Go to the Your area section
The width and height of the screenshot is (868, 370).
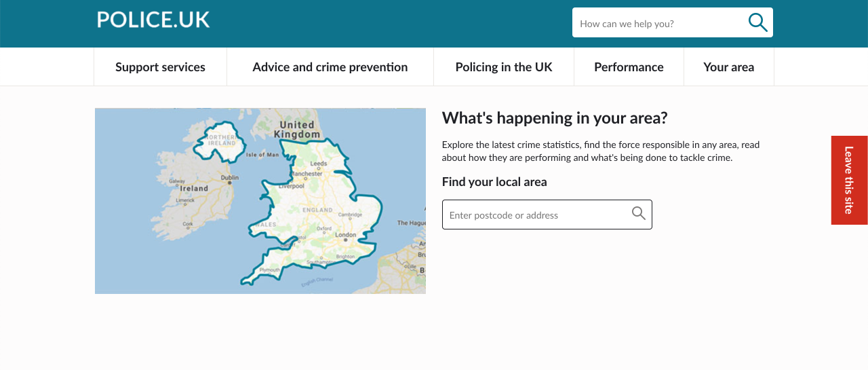coord(728,67)
